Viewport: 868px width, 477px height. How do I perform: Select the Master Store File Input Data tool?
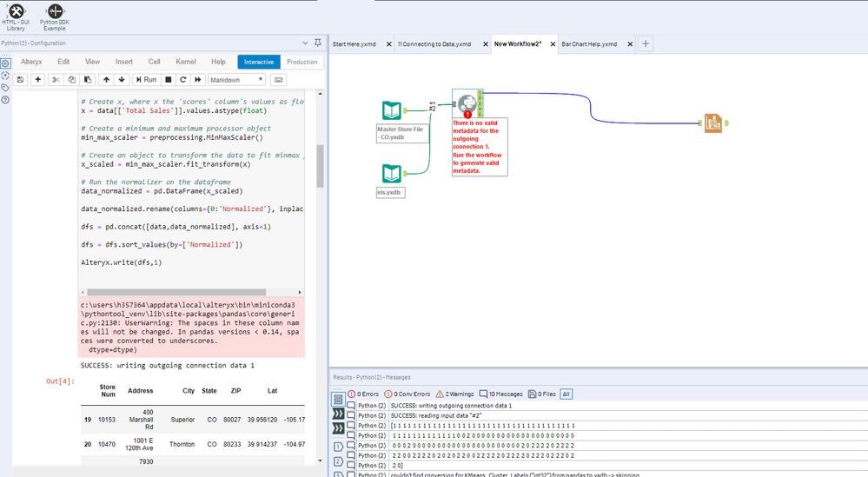pos(392,110)
